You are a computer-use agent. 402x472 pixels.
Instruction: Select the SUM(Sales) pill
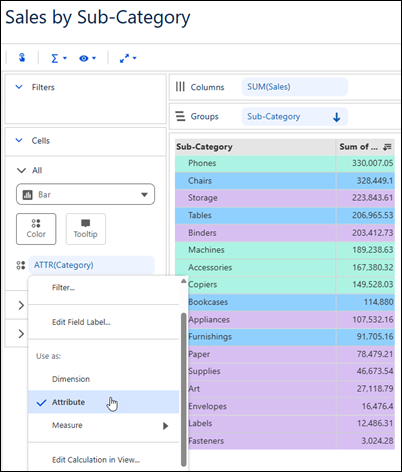tap(295, 87)
